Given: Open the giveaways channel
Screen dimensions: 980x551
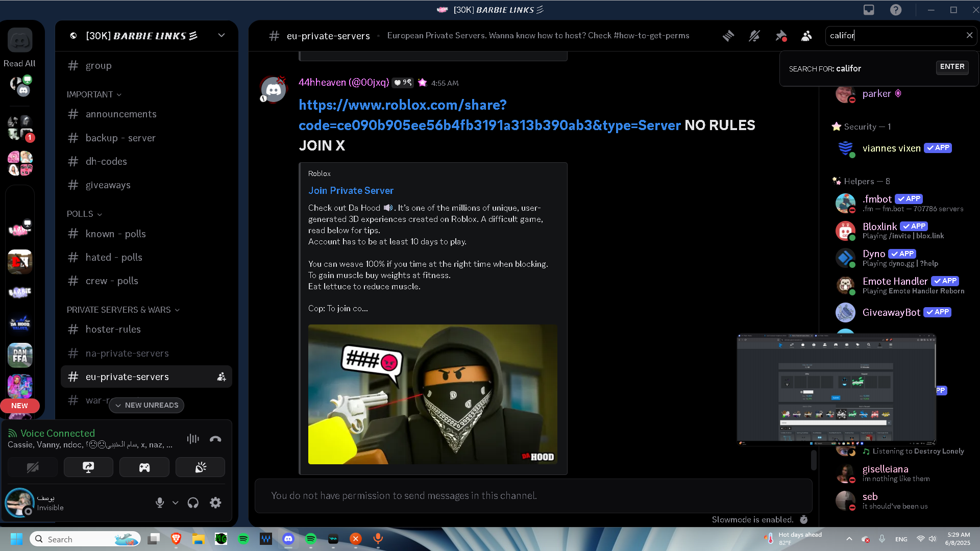Looking at the screenshot, I should click(146, 185).
